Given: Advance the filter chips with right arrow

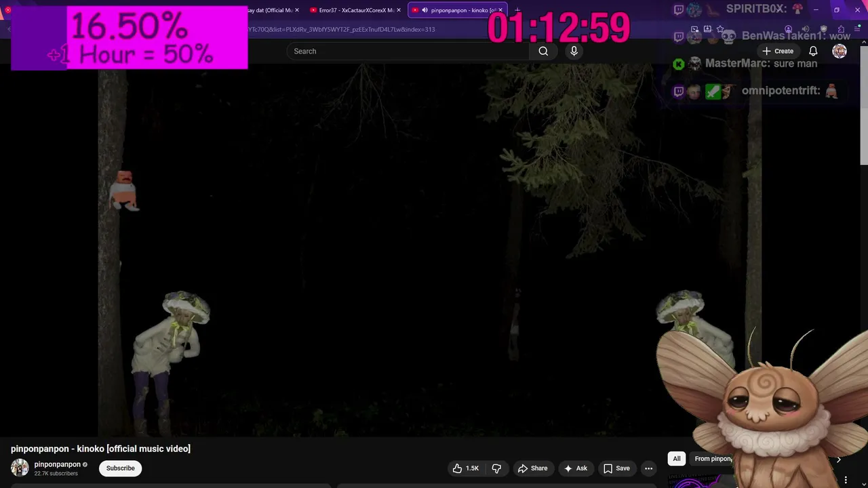Looking at the screenshot, I should [838, 459].
